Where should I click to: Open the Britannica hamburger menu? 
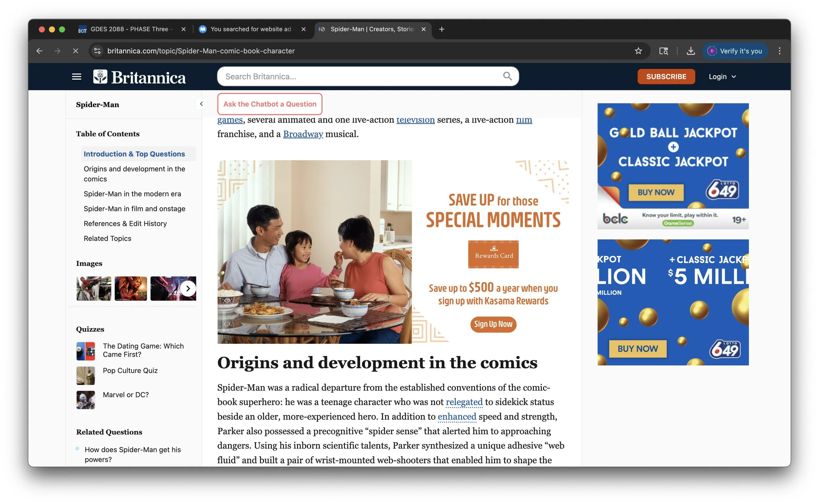coord(76,77)
